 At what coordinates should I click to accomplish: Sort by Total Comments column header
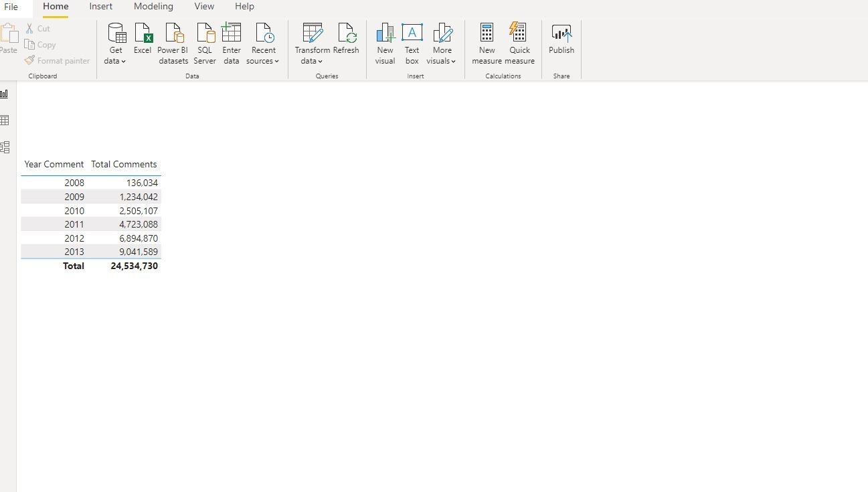point(124,165)
